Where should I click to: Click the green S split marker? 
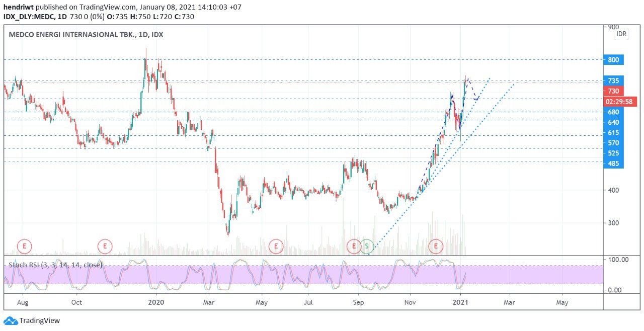click(x=367, y=246)
